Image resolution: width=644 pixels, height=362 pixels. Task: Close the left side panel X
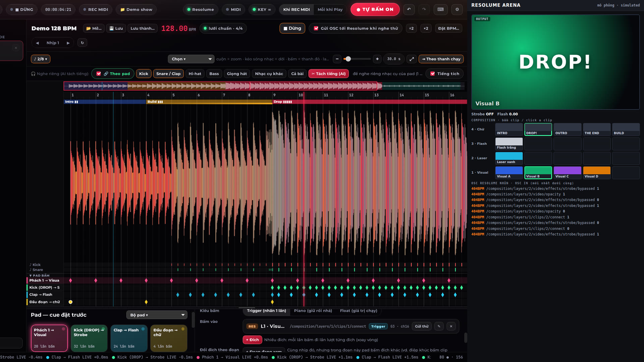pos(16,48)
